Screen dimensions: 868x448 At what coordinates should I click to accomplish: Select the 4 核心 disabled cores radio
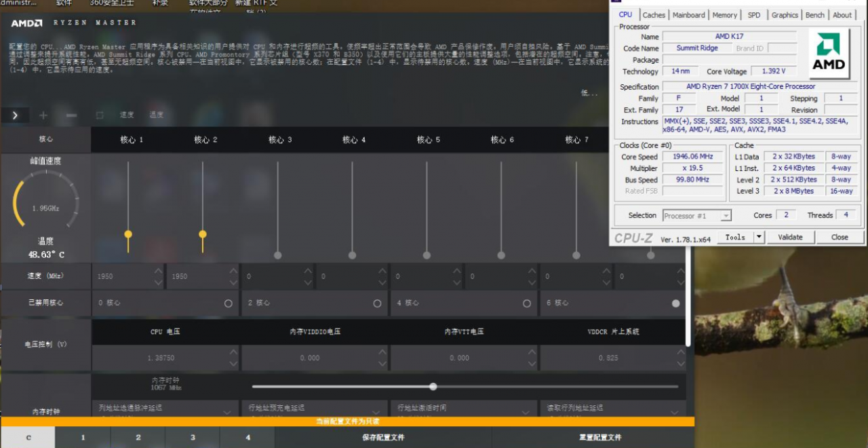[527, 303]
